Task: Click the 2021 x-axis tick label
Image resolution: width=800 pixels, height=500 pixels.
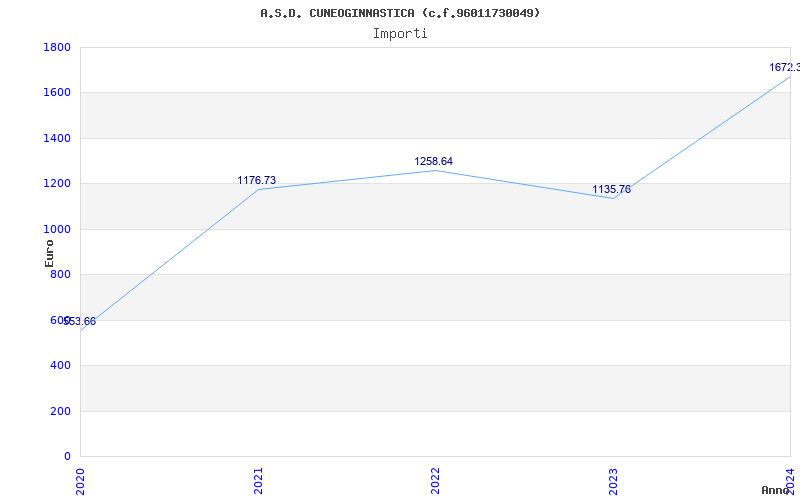Action: (258, 479)
